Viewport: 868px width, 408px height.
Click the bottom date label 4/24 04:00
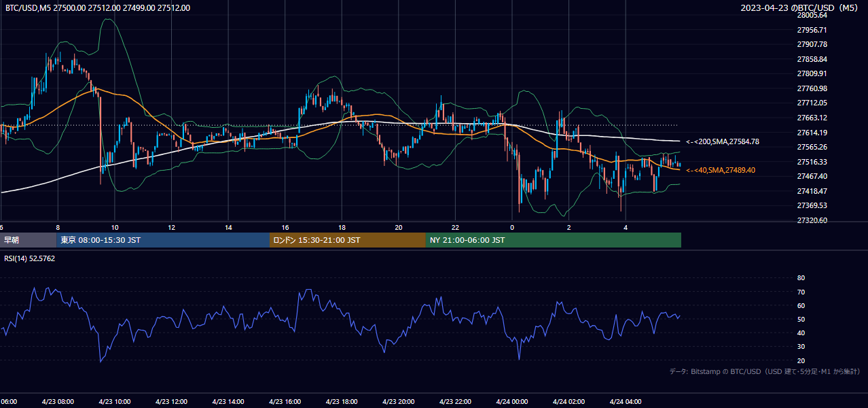click(x=625, y=401)
